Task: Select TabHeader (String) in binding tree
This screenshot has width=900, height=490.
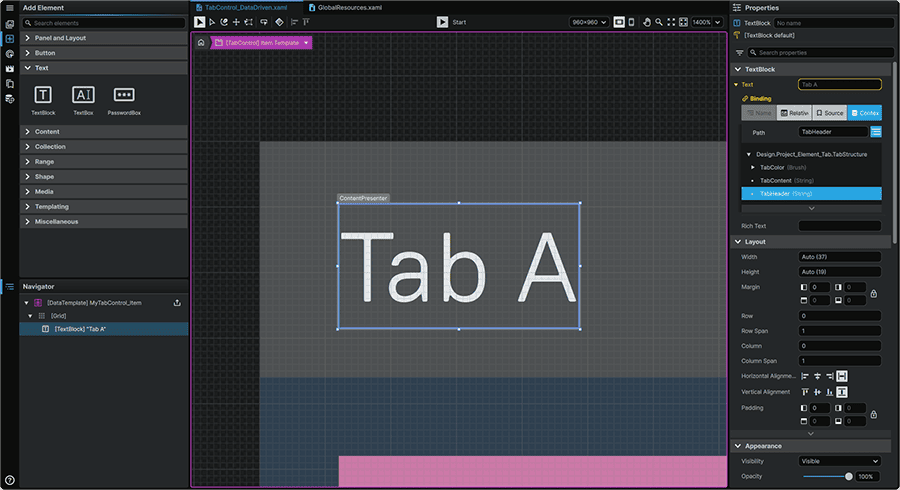Action: click(812, 194)
